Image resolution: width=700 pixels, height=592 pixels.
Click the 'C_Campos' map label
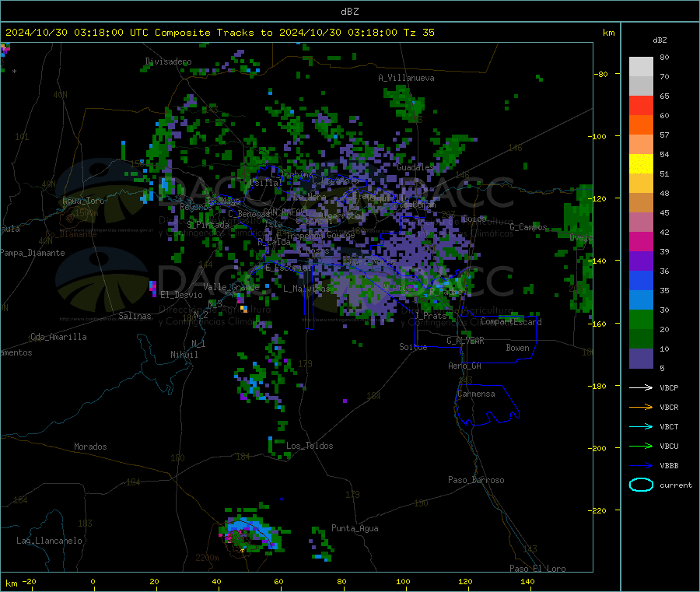tap(528, 227)
